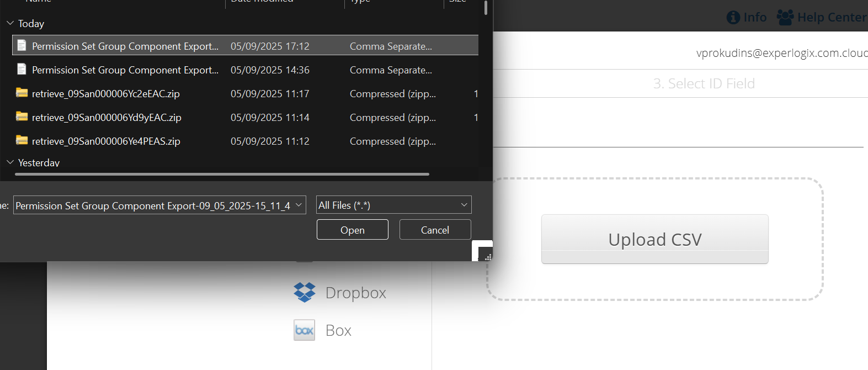Screen dimensions: 868x370
Task: Click the zip folder icon of retrieve_09San000006Yd9yEAC.zip
Action: (x=22, y=117)
